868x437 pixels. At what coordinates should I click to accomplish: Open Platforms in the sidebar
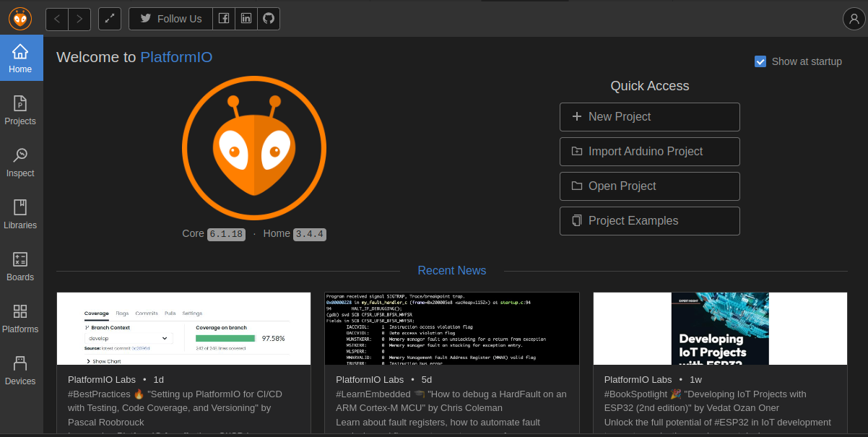pyautogui.click(x=21, y=319)
